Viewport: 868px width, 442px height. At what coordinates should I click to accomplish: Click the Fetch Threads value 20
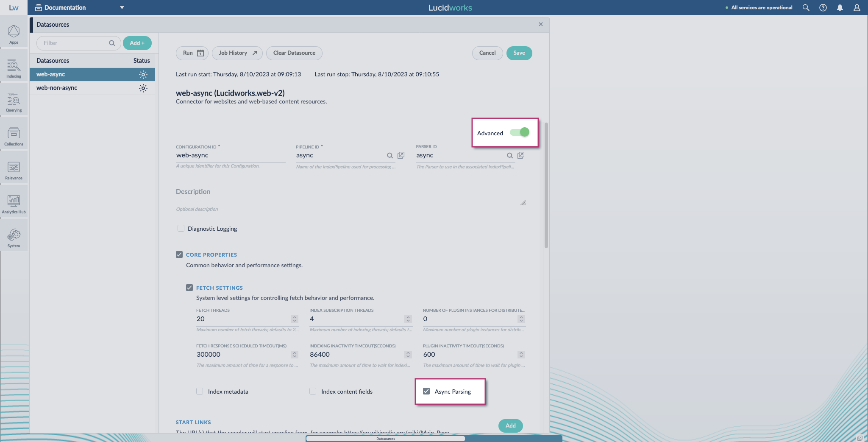(200, 319)
